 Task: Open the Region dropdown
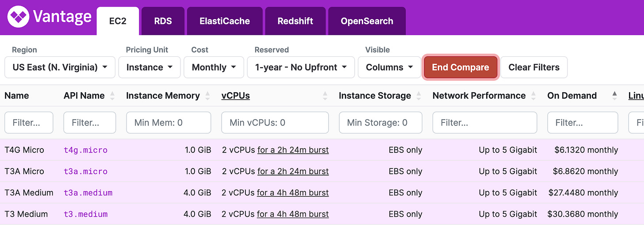click(60, 67)
